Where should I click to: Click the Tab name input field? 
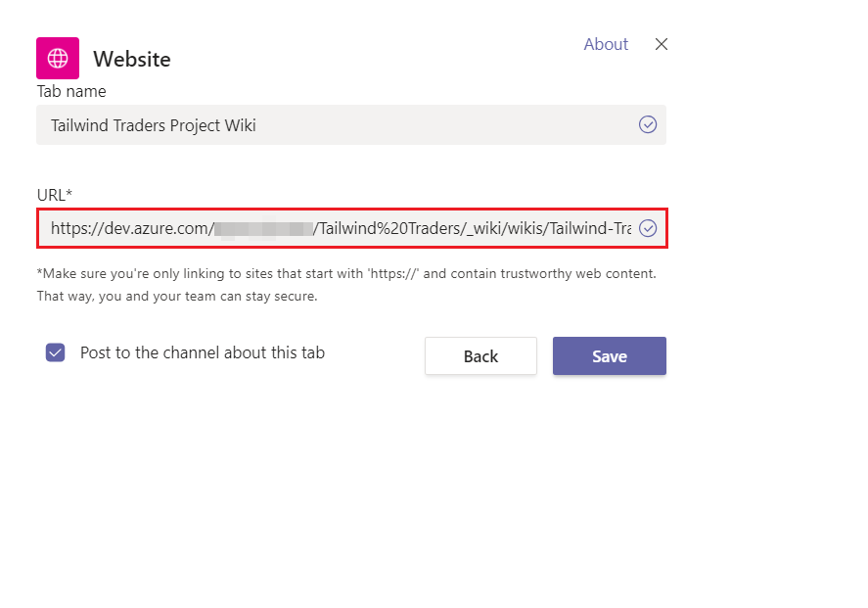point(351,125)
